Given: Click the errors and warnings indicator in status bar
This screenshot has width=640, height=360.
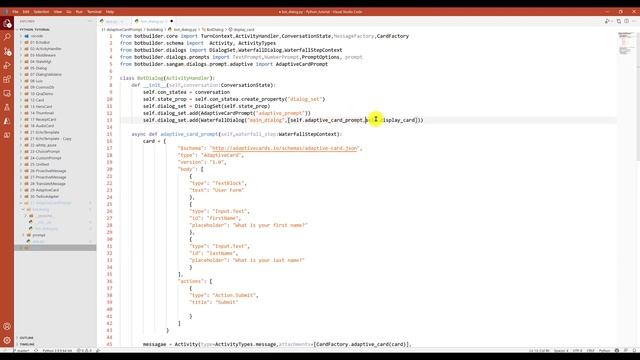Looking at the screenshot, I should 84,351.
